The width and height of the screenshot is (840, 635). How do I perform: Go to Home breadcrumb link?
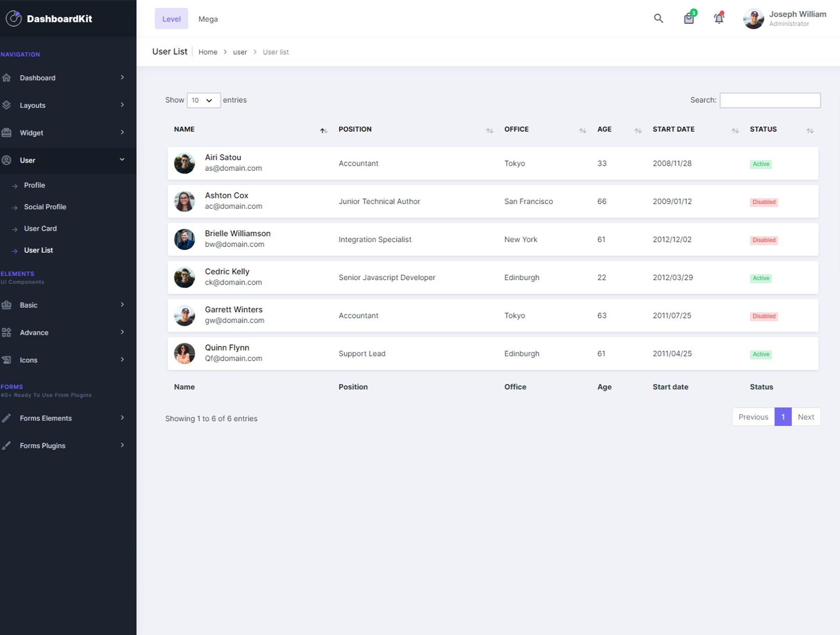[208, 52]
